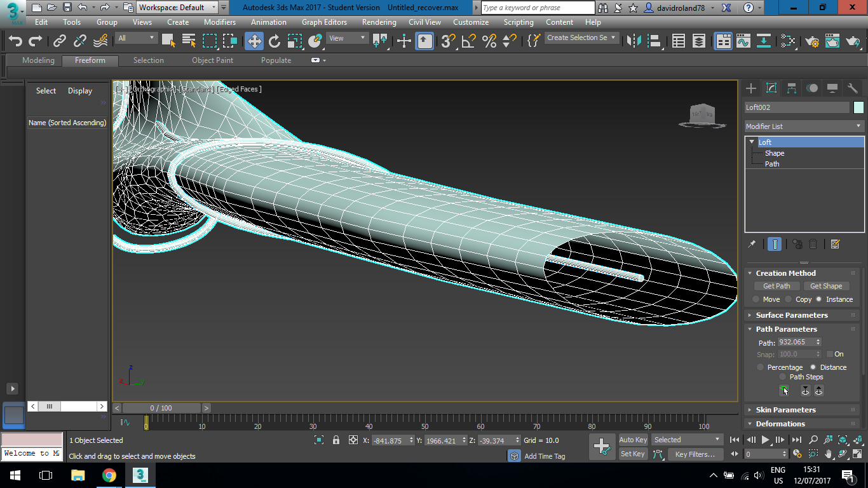
Task: Collapse the Loft modifier stack entry
Action: click(752, 142)
